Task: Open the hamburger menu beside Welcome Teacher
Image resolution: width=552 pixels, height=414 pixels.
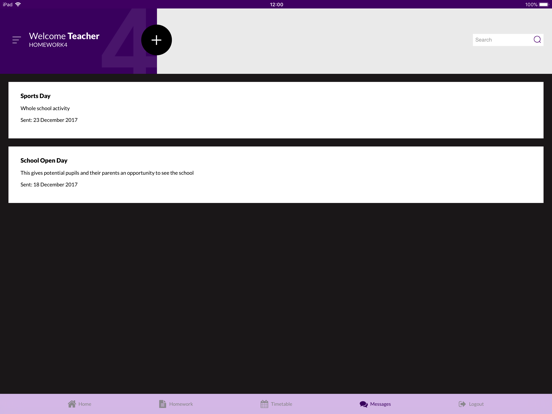Action: click(x=16, y=40)
